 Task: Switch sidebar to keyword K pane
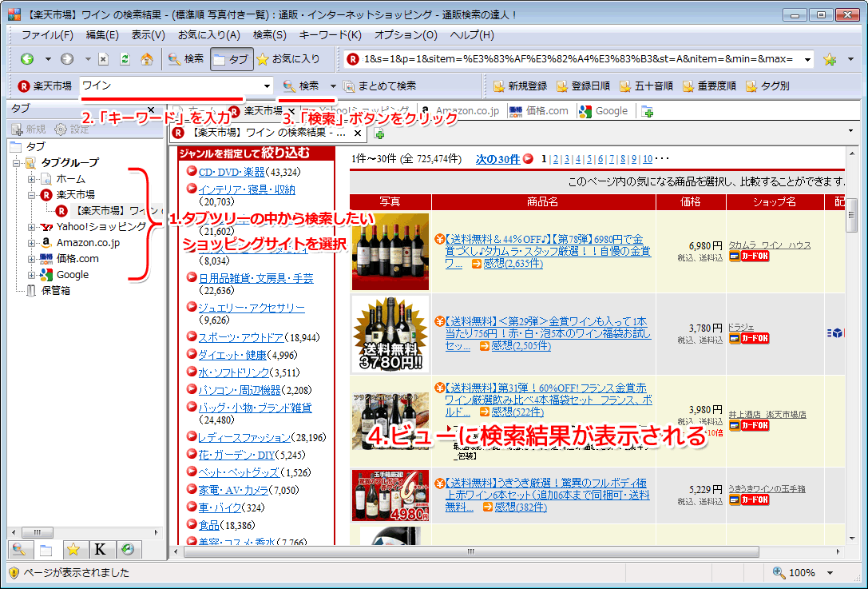click(100, 549)
